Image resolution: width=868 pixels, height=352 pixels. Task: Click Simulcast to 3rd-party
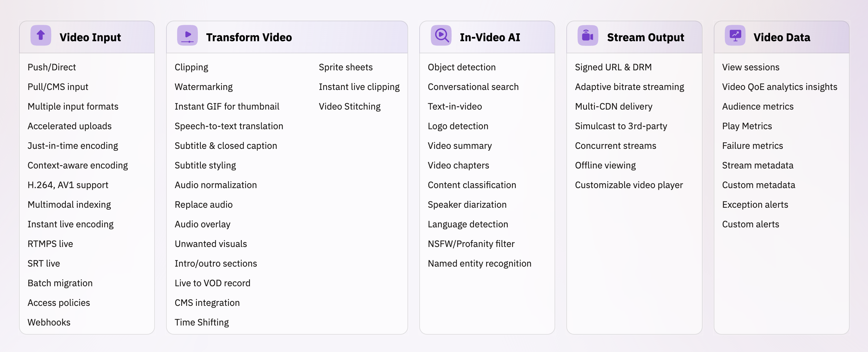[621, 126]
